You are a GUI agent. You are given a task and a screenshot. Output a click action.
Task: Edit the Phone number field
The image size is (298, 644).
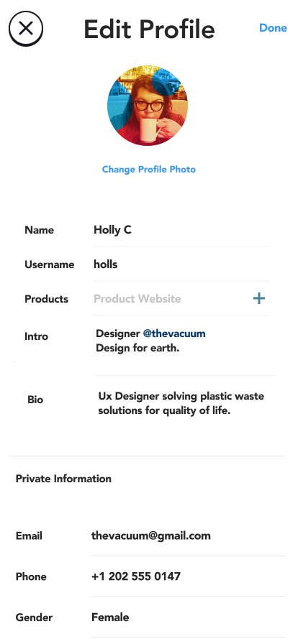pyautogui.click(x=188, y=576)
